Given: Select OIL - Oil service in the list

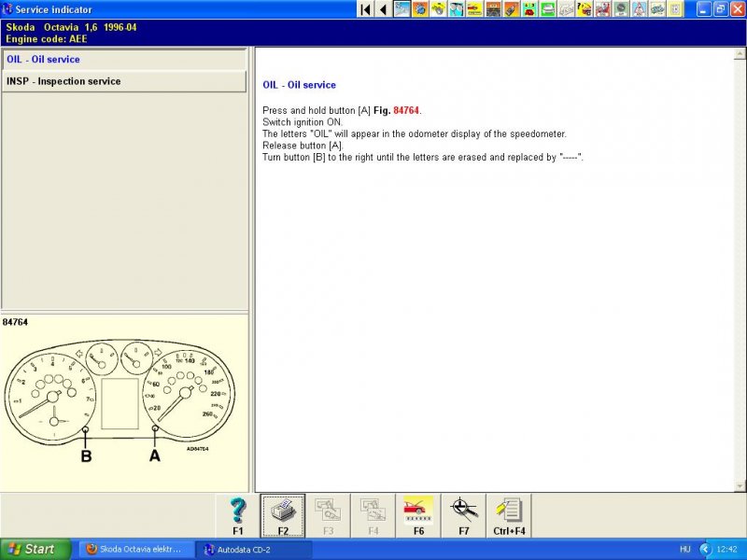Looking at the screenshot, I should coord(124,60).
